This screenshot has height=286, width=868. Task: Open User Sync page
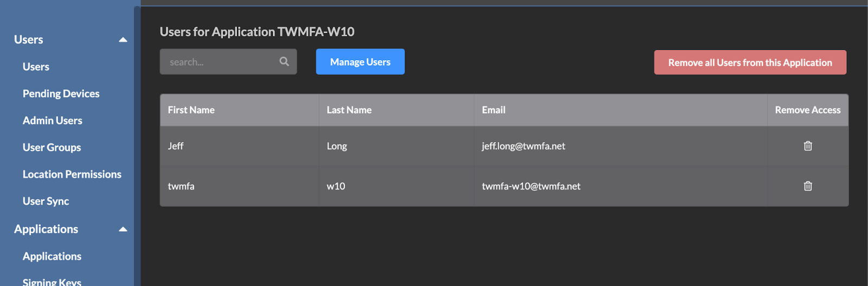click(x=46, y=201)
